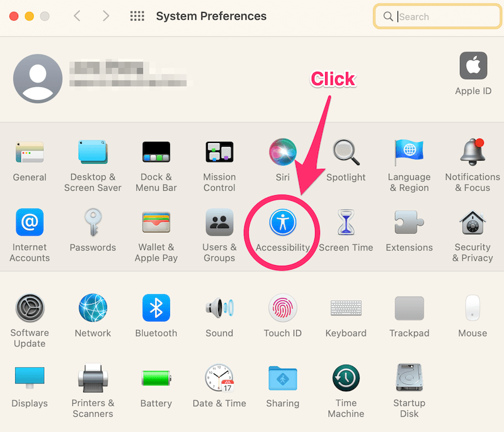Viewport: 504px width, 432px height.
Task: Go forward with the right chevron
Action: pyautogui.click(x=106, y=16)
